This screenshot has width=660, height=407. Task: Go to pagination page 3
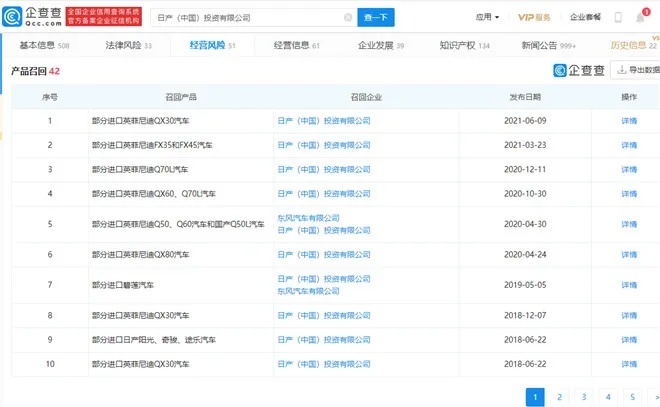pos(584,397)
